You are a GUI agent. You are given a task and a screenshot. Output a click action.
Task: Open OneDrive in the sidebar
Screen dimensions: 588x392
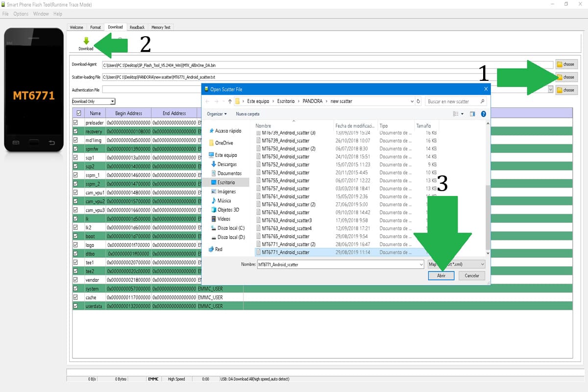tap(220, 143)
